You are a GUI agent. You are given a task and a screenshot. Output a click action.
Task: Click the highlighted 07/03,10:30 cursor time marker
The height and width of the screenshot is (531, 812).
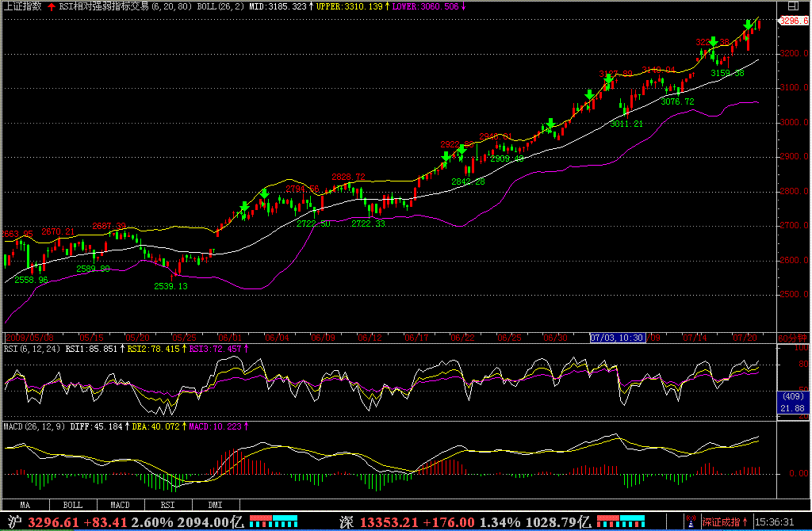click(x=617, y=338)
